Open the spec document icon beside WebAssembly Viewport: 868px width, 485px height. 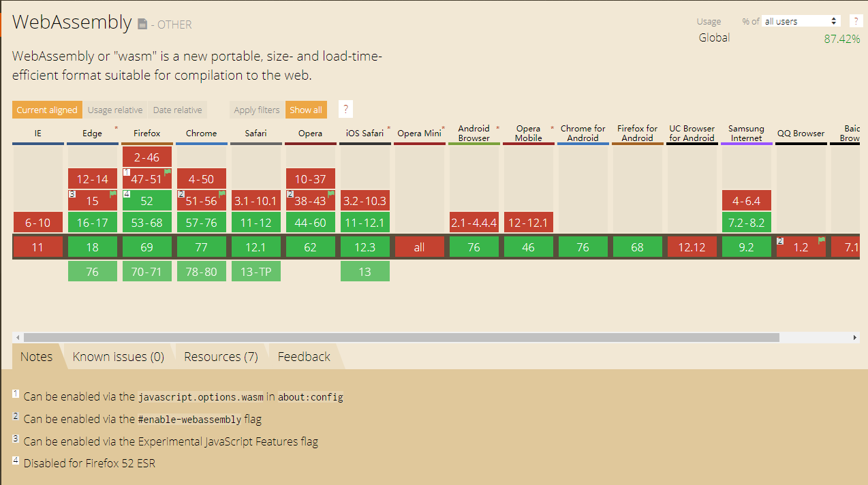[x=142, y=25]
